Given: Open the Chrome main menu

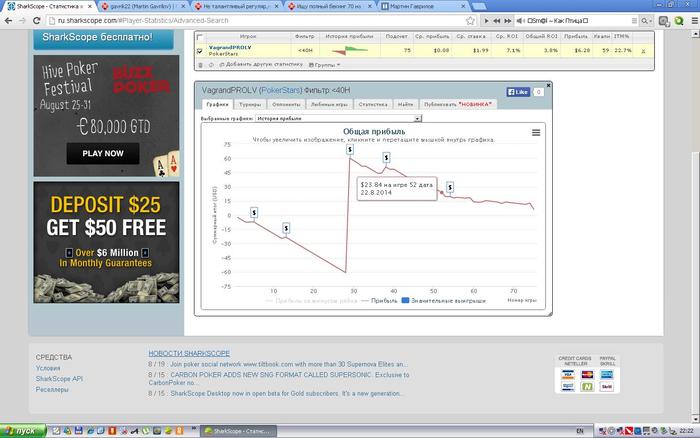Looking at the screenshot, I should click(694, 21).
